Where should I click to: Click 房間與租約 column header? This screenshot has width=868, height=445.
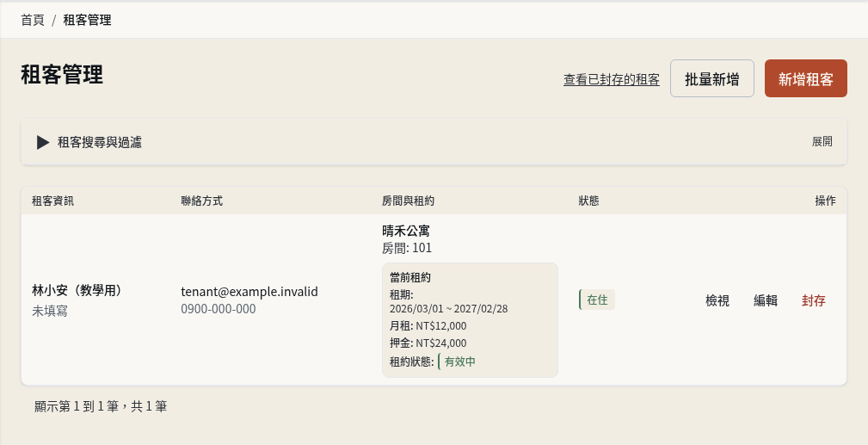click(408, 201)
